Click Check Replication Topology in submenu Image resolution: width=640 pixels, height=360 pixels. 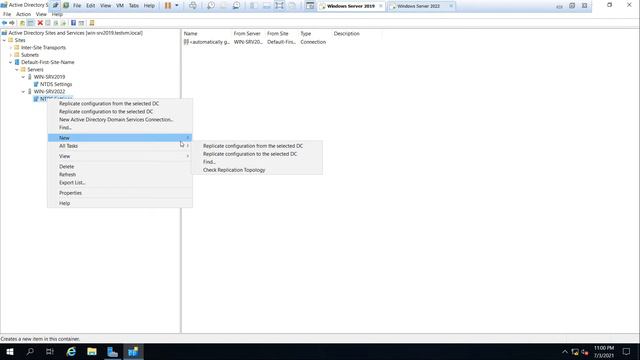(x=257, y=170)
